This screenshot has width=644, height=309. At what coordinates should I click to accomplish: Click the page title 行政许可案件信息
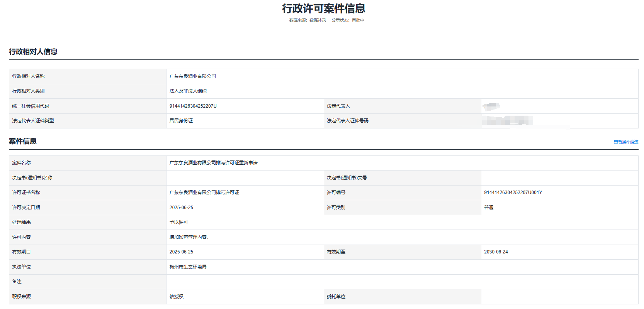point(323,8)
